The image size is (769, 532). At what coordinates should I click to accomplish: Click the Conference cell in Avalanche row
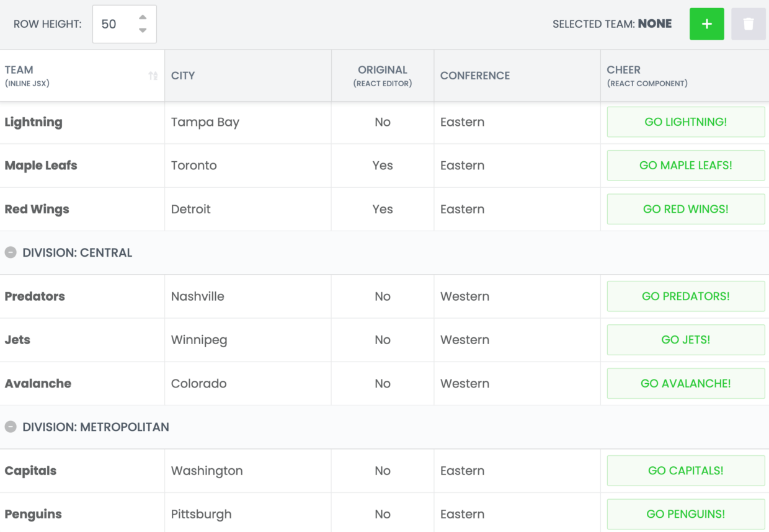coord(517,383)
